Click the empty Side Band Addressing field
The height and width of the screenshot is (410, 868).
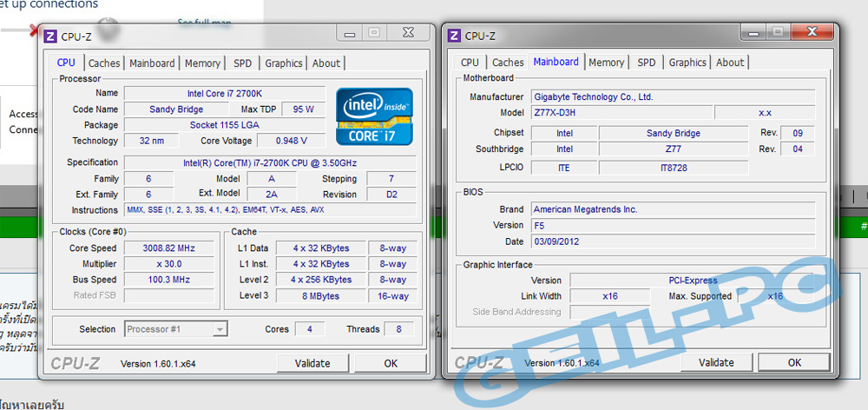coord(610,312)
